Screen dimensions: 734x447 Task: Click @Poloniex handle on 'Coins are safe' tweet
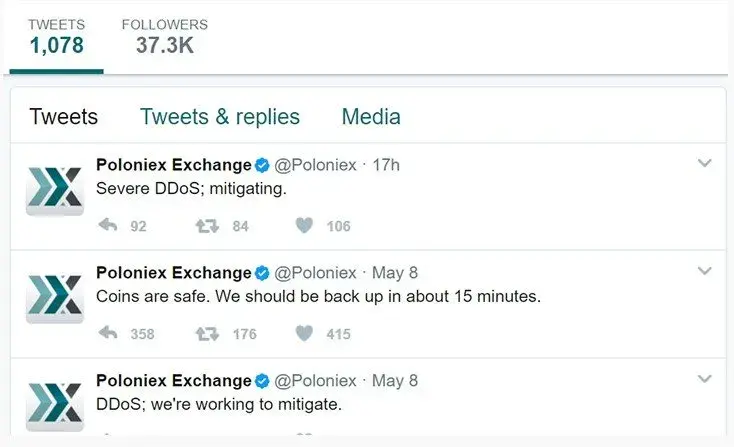tap(315, 272)
